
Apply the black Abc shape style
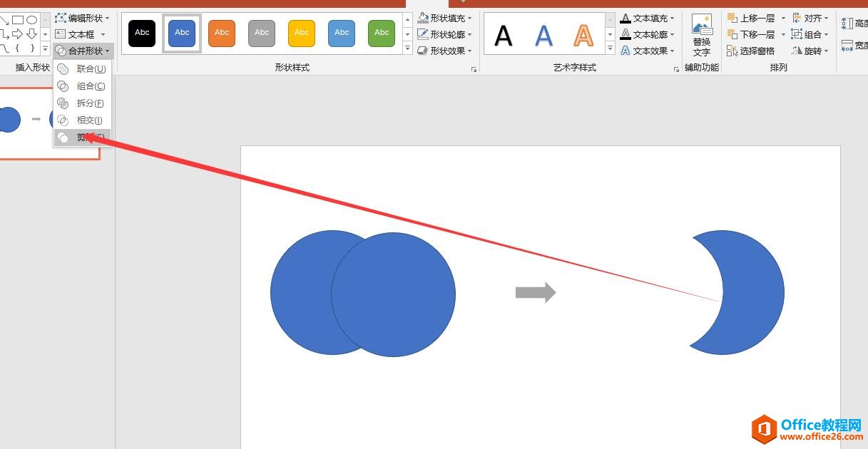(x=142, y=33)
